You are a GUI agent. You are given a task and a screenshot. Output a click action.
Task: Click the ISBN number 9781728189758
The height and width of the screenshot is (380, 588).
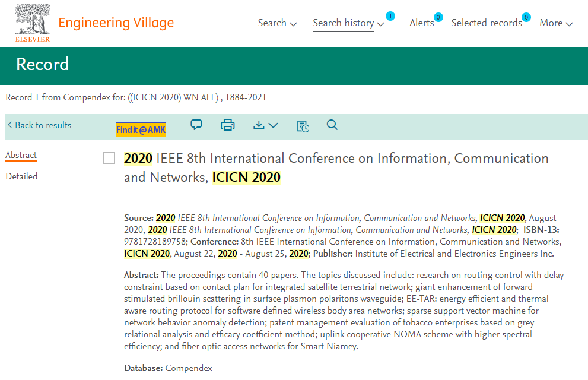click(x=155, y=242)
